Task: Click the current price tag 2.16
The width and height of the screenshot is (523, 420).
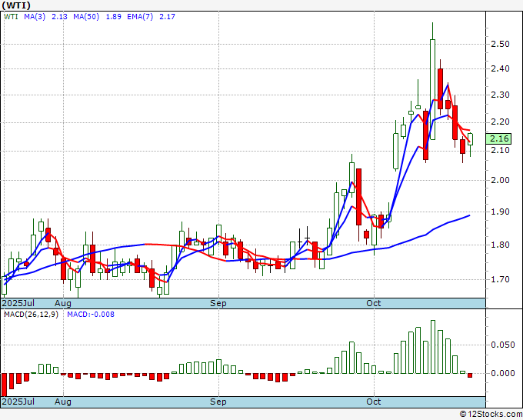Action: pyautogui.click(x=498, y=138)
